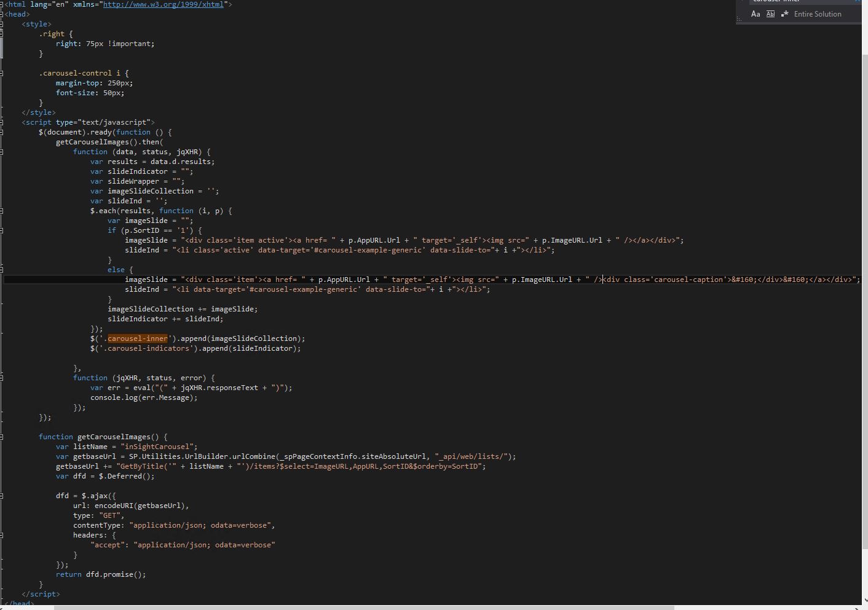Select the highlighted carousel-inner match
This screenshot has width=868, height=610.
coord(137,338)
